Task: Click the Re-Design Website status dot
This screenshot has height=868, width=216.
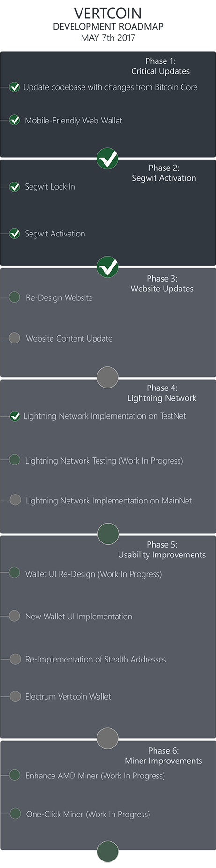Action: click(15, 297)
